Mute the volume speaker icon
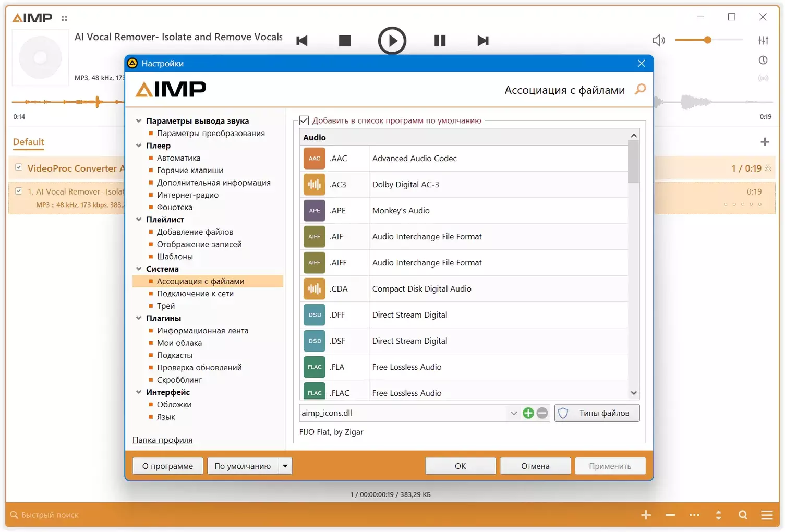The width and height of the screenshot is (785, 532). click(x=659, y=40)
